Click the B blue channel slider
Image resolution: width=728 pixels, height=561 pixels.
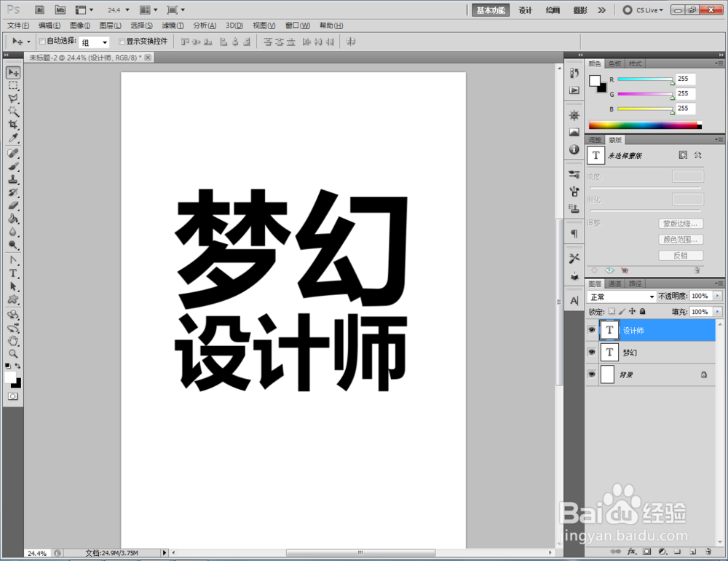click(645, 109)
